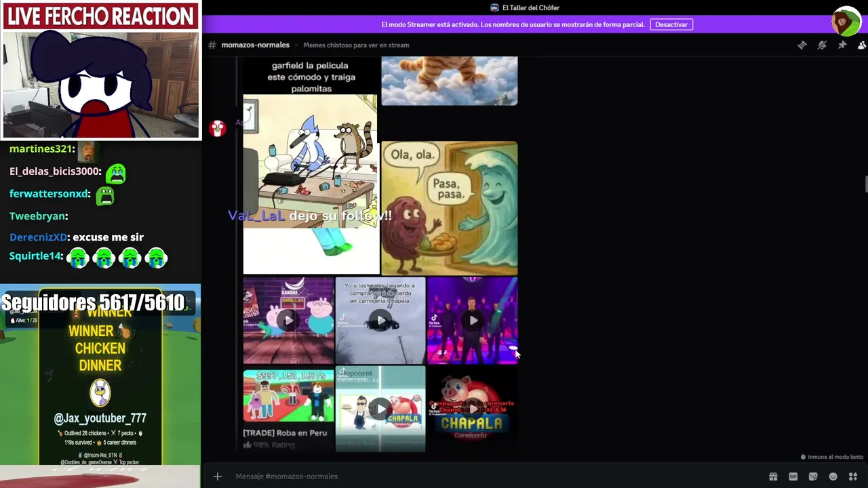
Task: Play the carnicería Chapala text video
Action: coord(380,321)
